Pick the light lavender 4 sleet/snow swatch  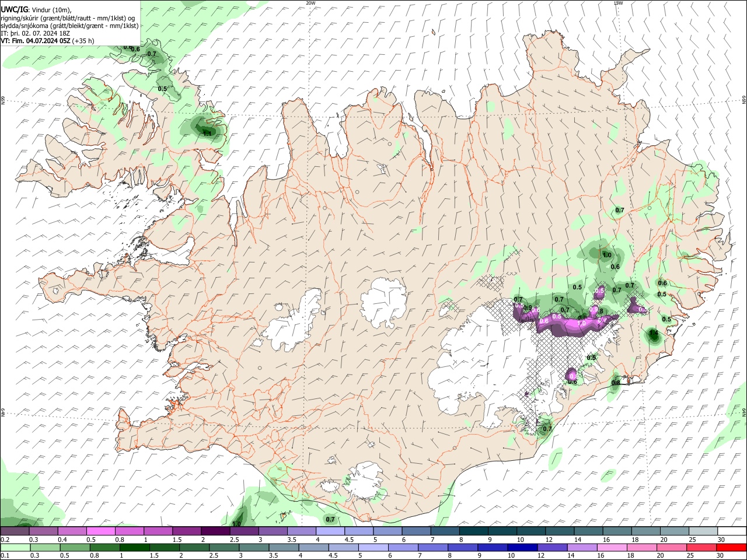coord(330,531)
